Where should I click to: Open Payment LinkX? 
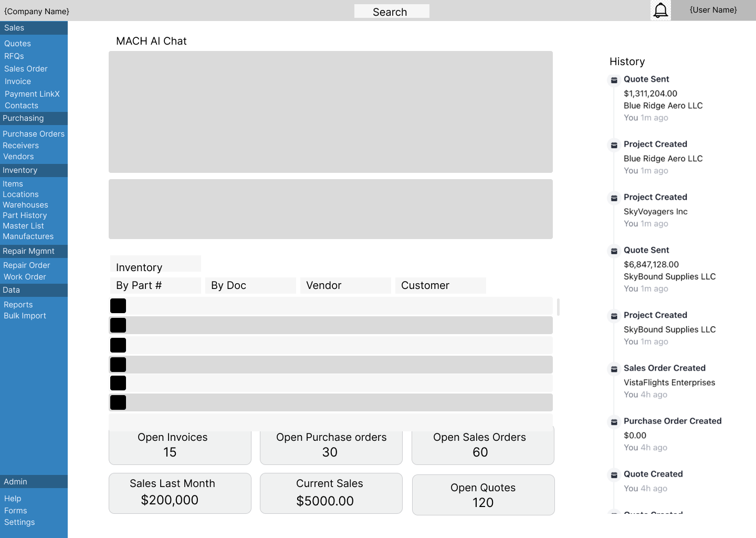32,94
